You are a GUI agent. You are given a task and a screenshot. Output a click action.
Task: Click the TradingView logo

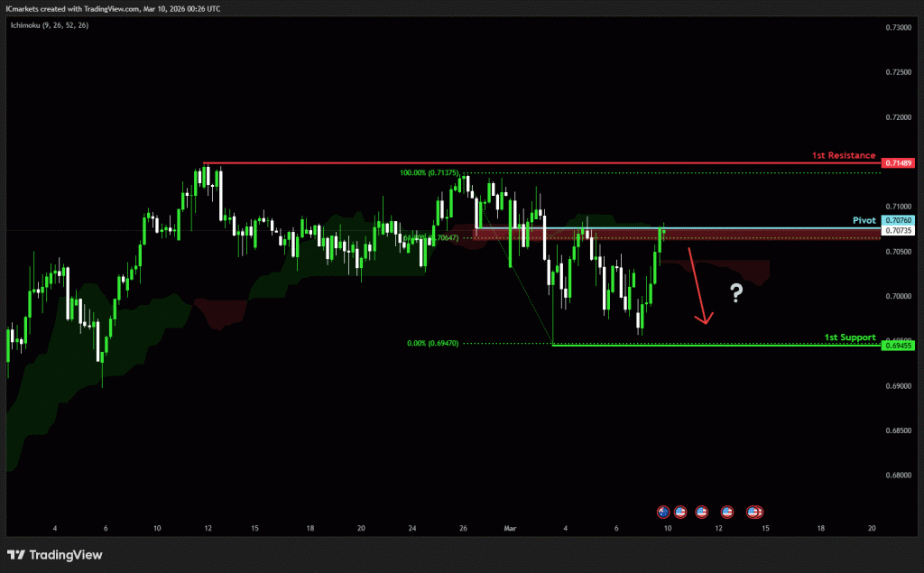pos(56,555)
